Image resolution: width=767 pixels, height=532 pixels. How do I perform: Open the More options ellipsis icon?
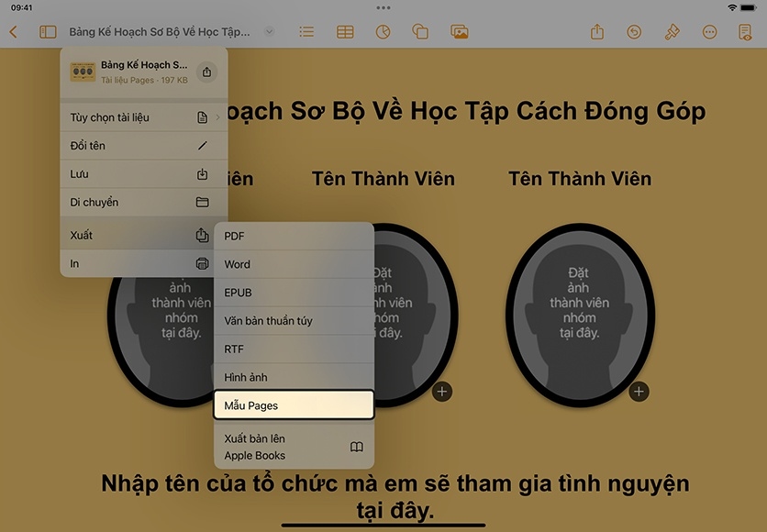click(x=709, y=32)
